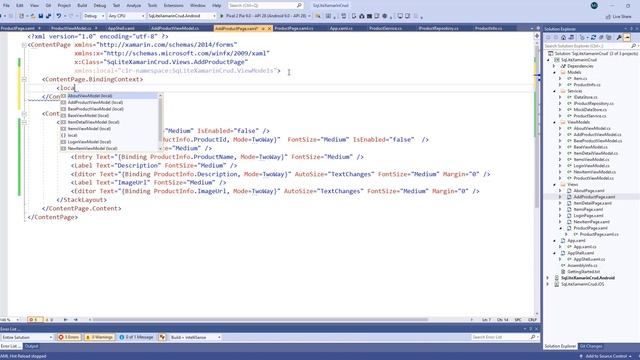The width and height of the screenshot is (640, 360).
Task: Expand the Dependencies node
Action: (x=554, y=66)
